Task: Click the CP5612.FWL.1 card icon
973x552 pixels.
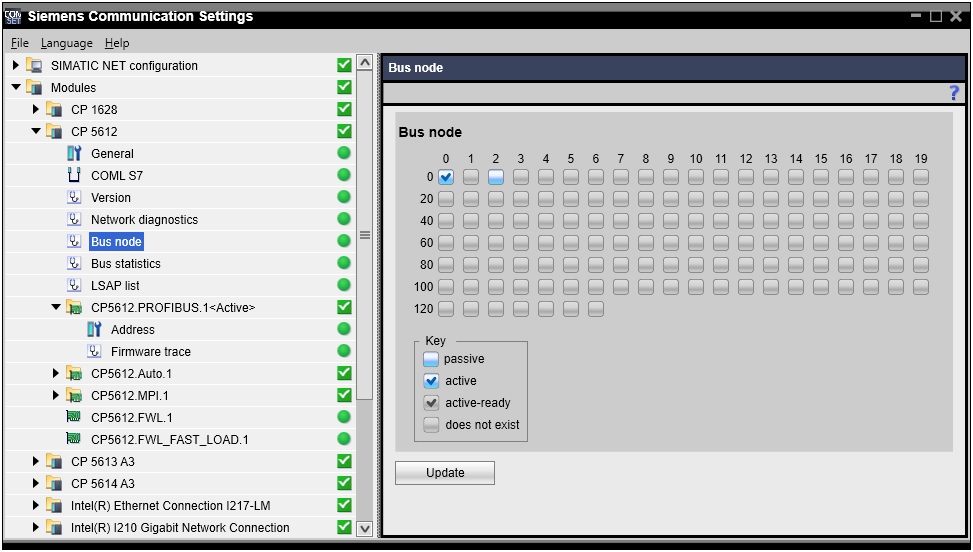Action: (74, 417)
